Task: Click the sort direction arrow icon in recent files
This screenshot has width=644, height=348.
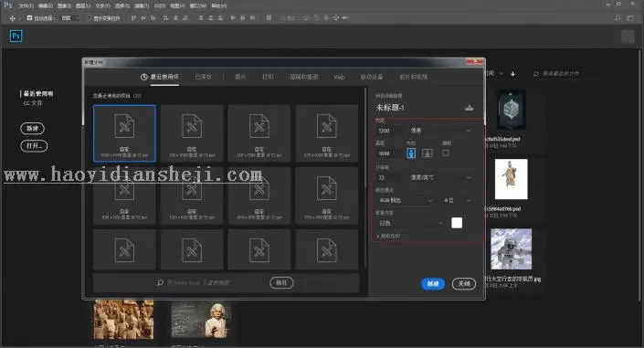Action: pos(512,74)
